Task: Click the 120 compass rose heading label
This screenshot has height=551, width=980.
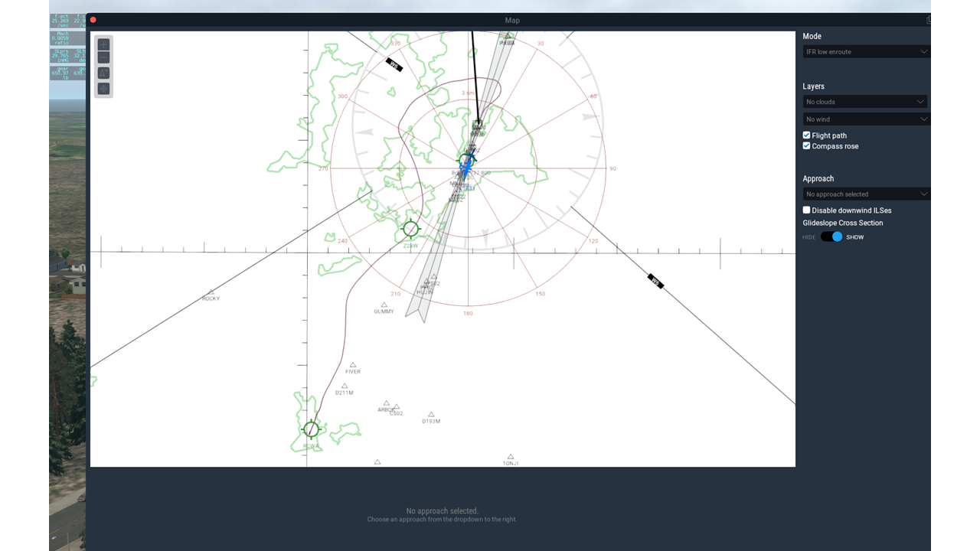Action: [x=593, y=241]
